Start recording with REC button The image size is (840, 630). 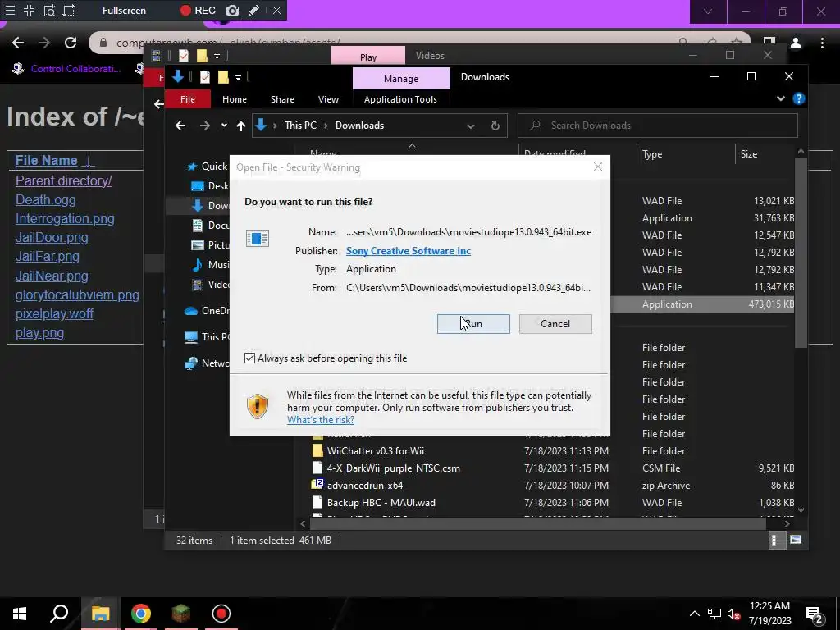coord(198,10)
